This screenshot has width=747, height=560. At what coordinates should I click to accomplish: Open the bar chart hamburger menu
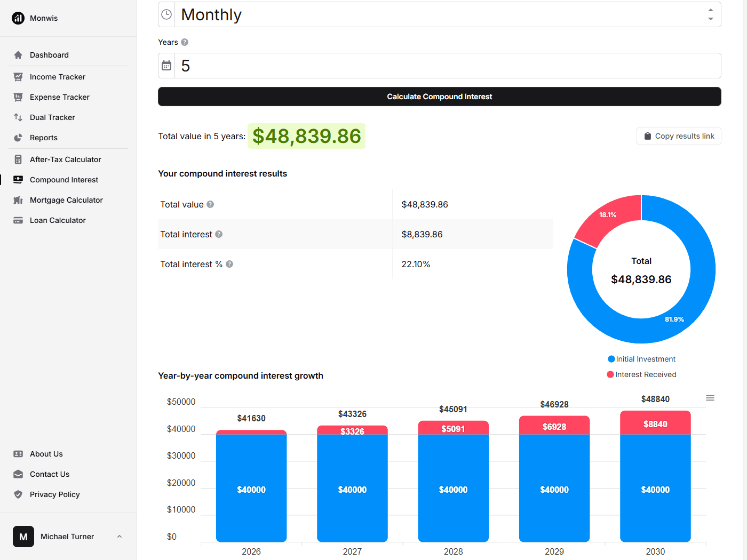pos(710,398)
